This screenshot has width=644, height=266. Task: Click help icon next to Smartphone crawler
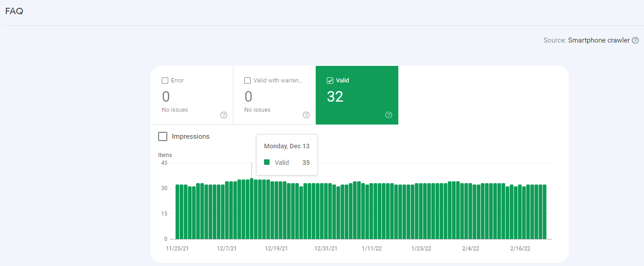pos(635,40)
